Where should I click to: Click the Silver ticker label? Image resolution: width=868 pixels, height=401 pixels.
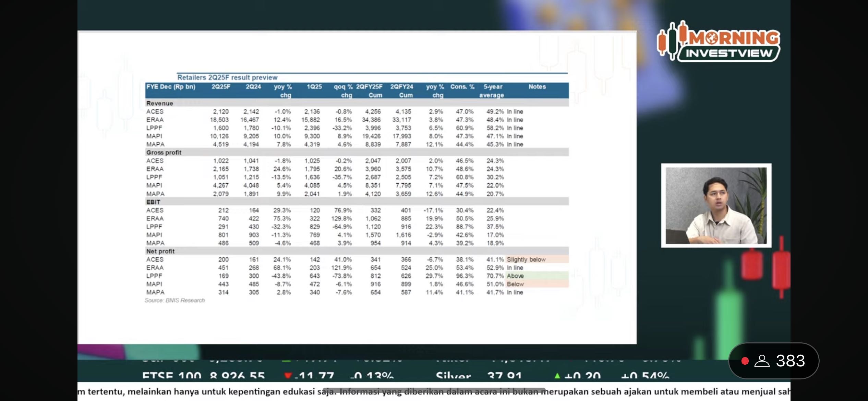[453, 376]
